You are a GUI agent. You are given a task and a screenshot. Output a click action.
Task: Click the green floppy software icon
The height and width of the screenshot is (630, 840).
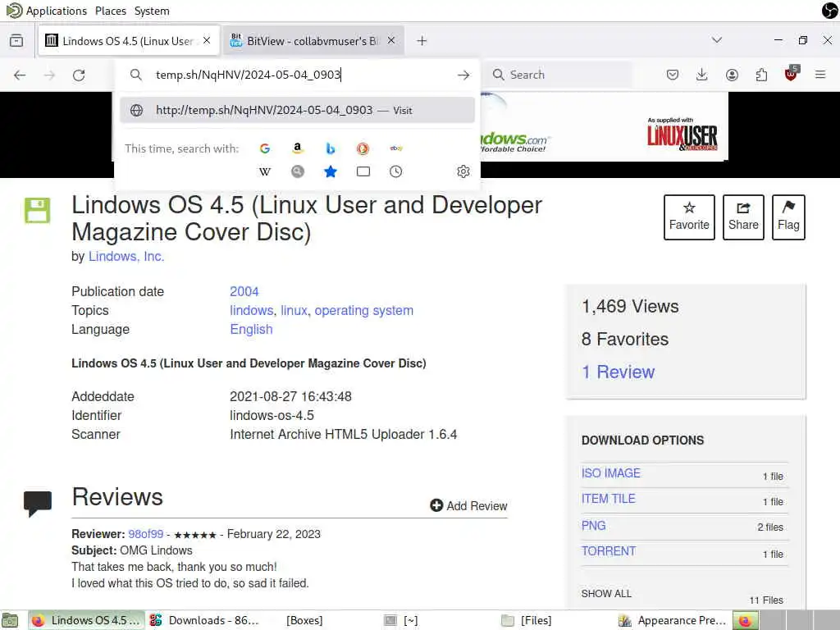[x=37, y=210]
